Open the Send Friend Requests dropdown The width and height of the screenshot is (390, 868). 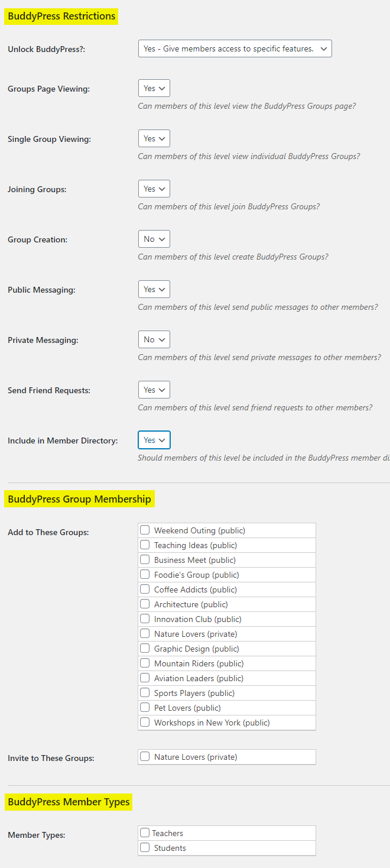tap(154, 390)
